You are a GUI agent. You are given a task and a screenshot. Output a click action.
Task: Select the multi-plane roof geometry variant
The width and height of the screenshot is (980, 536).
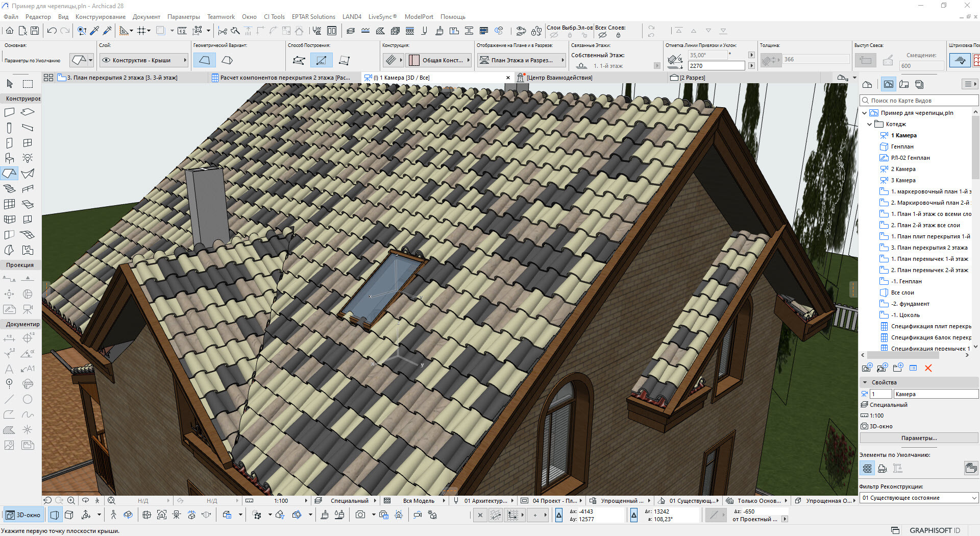coord(227,60)
